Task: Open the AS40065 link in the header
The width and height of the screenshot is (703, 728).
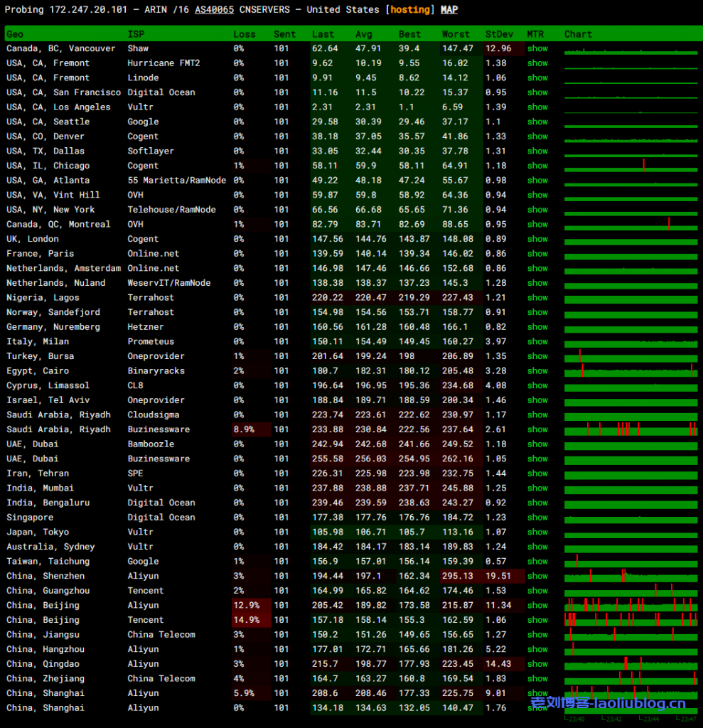Action: click(x=214, y=10)
